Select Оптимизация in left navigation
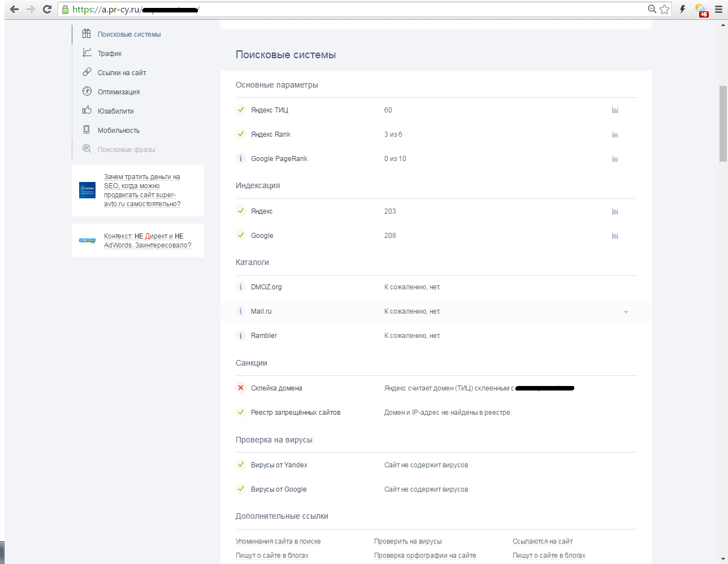 click(x=118, y=92)
